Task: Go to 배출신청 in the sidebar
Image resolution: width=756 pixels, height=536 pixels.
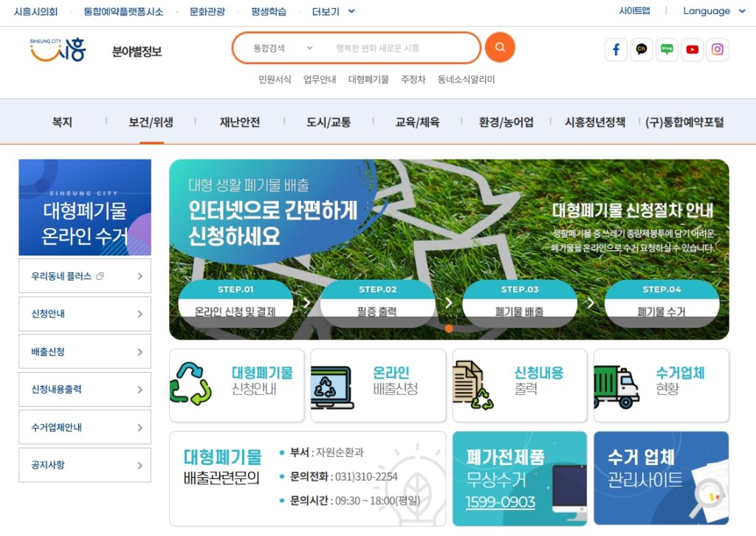Action: point(84,351)
